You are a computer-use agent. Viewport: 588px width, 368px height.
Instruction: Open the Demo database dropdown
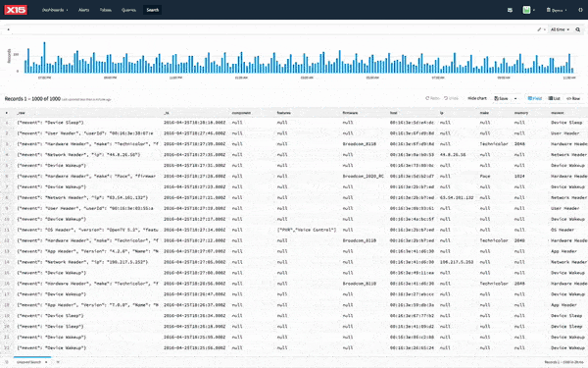[557, 10]
